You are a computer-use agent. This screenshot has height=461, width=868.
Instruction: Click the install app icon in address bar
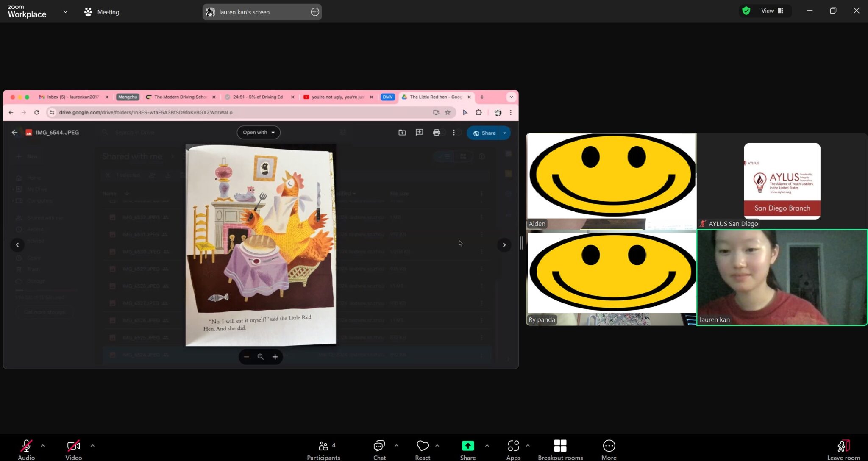(x=436, y=112)
